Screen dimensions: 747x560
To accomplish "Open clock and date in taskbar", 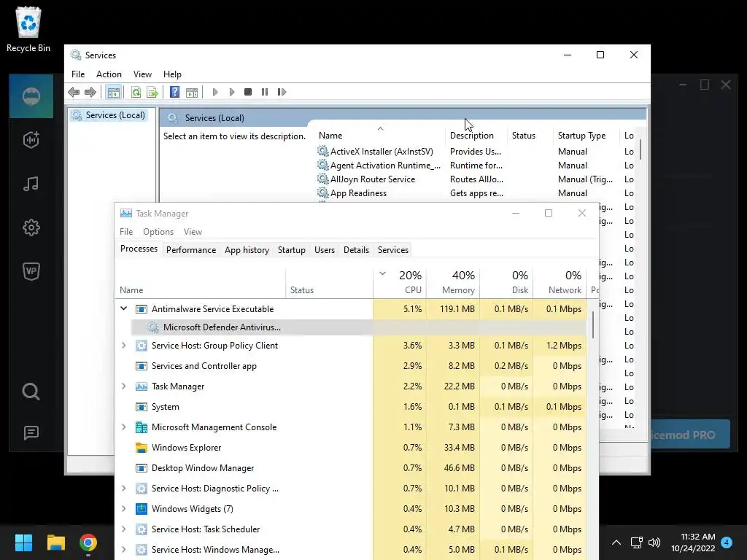I will [693, 542].
